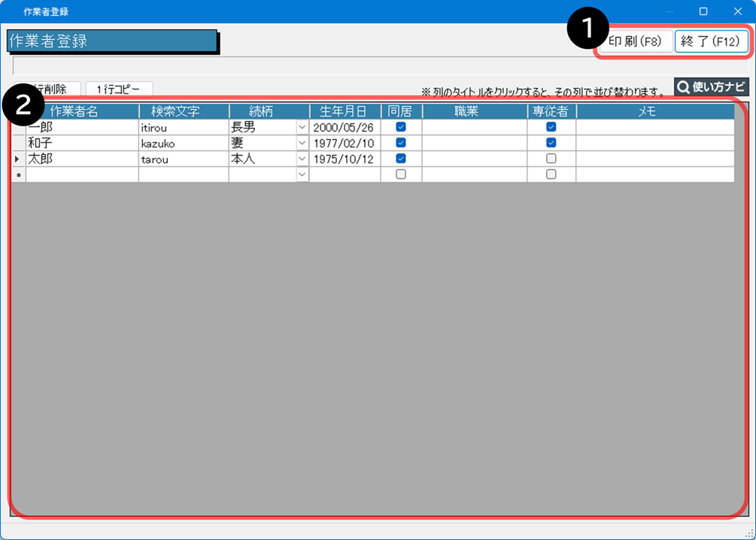The height and width of the screenshot is (540, 756).
Task: Expand 続柄 dropdown showing 妻
Action: coord(302,143)
